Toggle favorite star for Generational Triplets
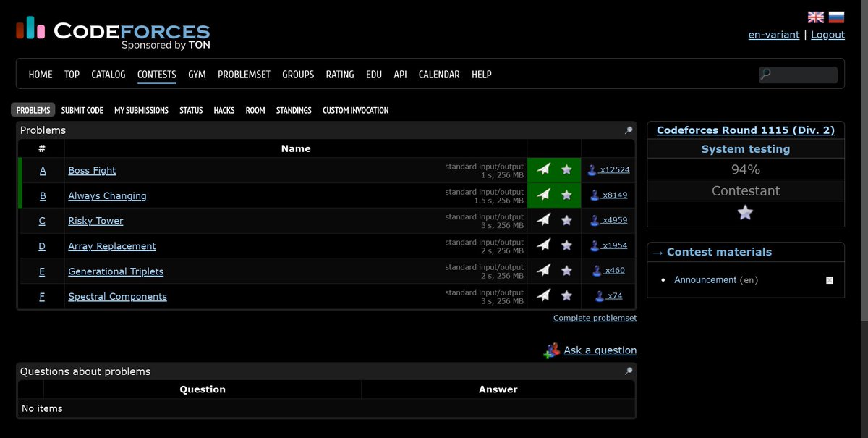868x438 pixels. (567, 271)
